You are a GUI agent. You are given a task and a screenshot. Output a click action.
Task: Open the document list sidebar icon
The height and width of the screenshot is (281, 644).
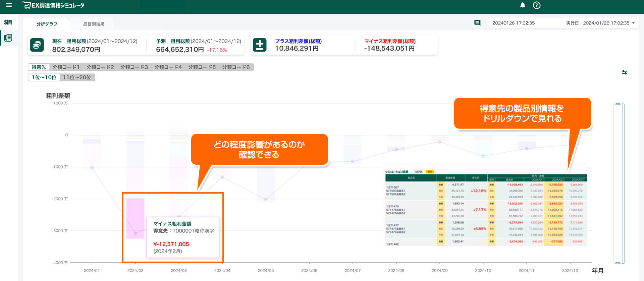coord(8,38)
